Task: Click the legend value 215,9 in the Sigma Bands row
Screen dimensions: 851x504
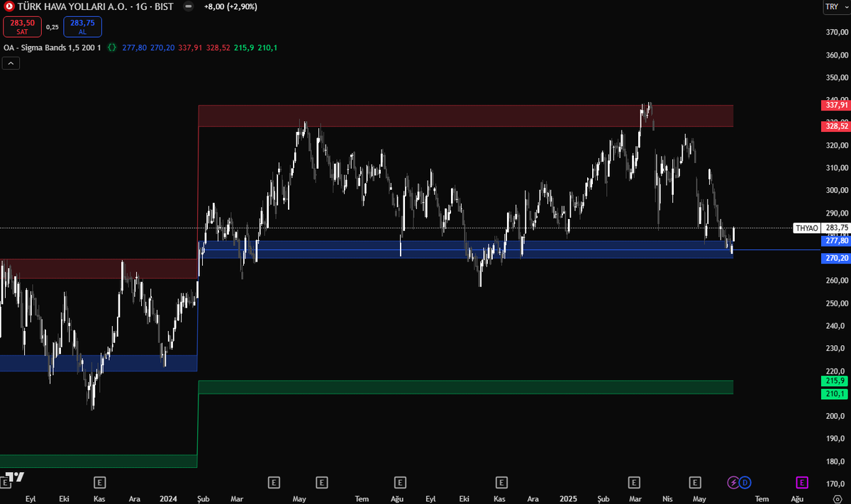Action: tap(243, 47)
